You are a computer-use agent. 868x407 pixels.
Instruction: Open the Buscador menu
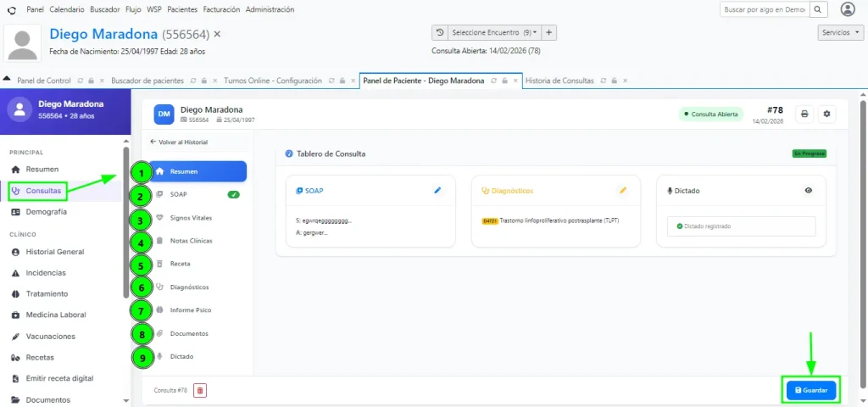[106, 9]
